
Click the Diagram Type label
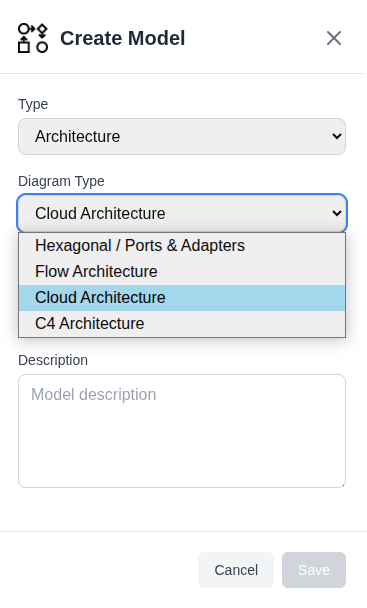click(61, 181)
